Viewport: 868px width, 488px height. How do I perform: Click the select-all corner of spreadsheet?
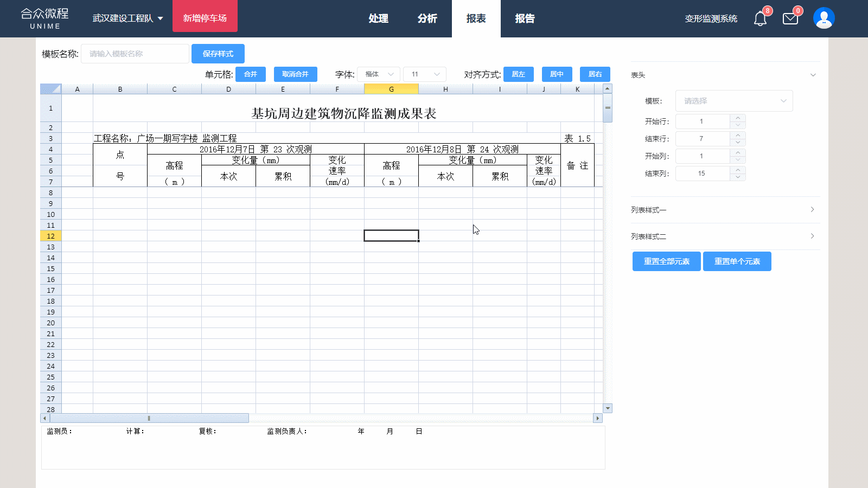click(x=50, y=89)
